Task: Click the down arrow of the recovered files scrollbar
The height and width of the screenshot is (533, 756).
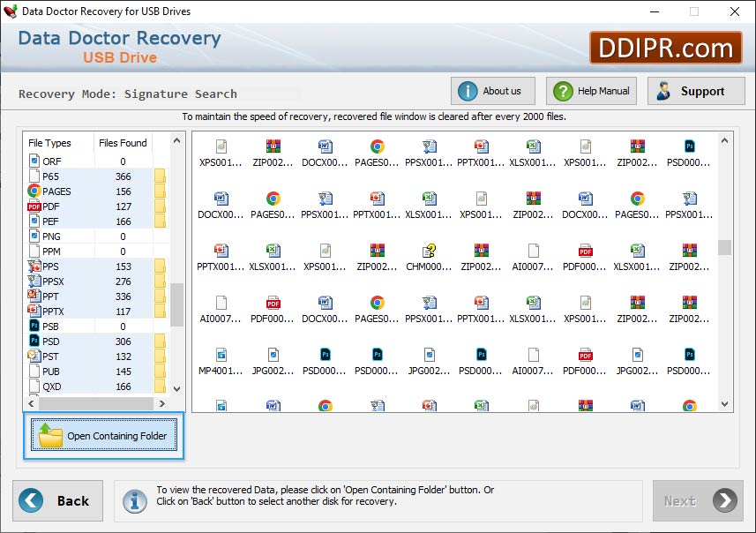Action: pyautogui.click(x=724, y=404)
